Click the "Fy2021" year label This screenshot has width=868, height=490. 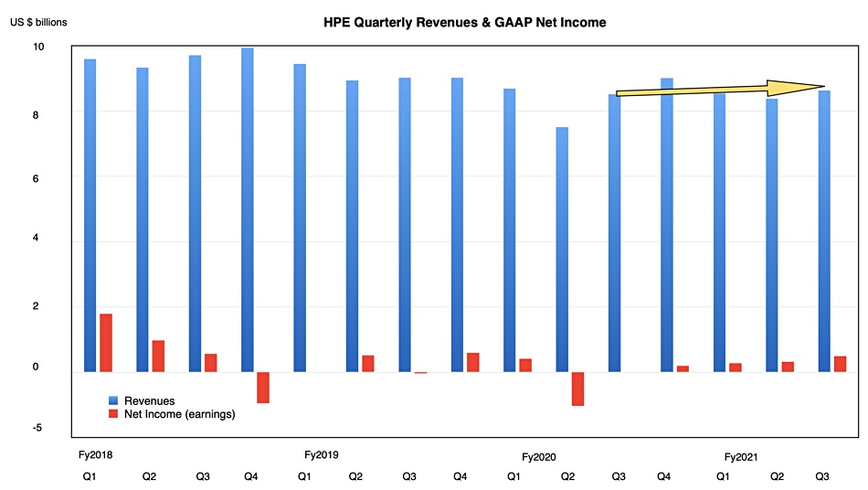tap(741, 457)
